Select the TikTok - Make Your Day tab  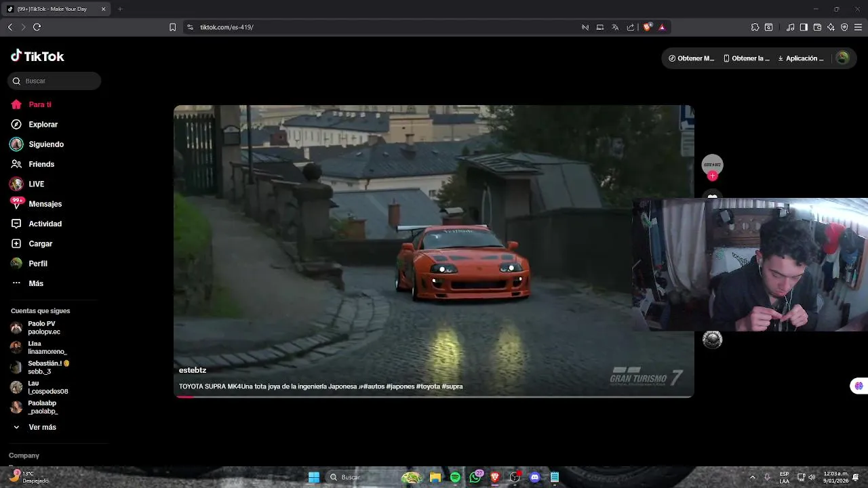pos(57,9)
